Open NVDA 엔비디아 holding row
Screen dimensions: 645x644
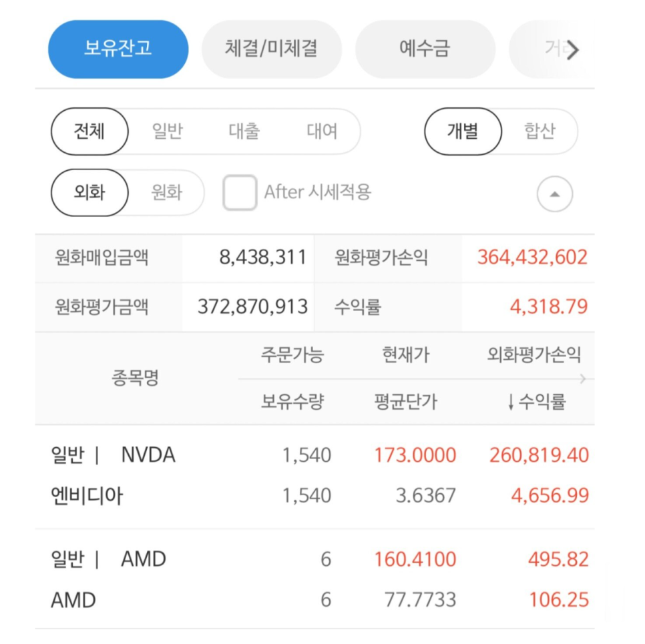point(314,476)
